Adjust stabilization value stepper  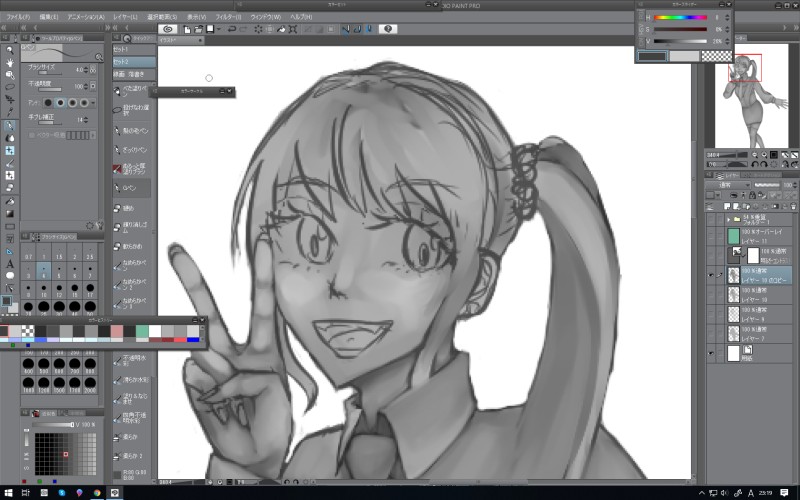pyautogui.click(x=86, y=119)
